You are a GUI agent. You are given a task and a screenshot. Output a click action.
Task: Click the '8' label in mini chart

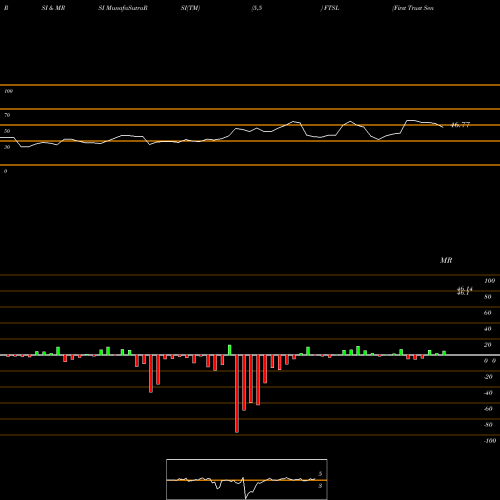click(x=320, y=486)
